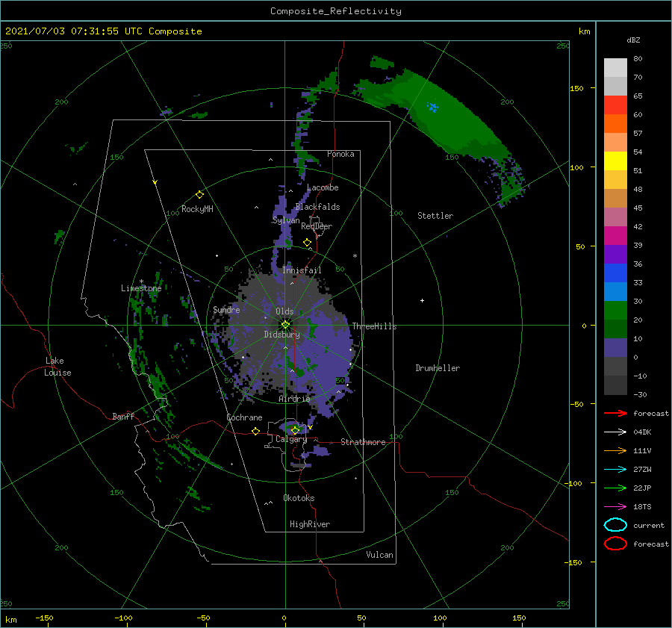Viewport: 672px width, 628px height.
Task: Click the Didsbury city label
Action: pyautogui.click(x=281, y=335)
